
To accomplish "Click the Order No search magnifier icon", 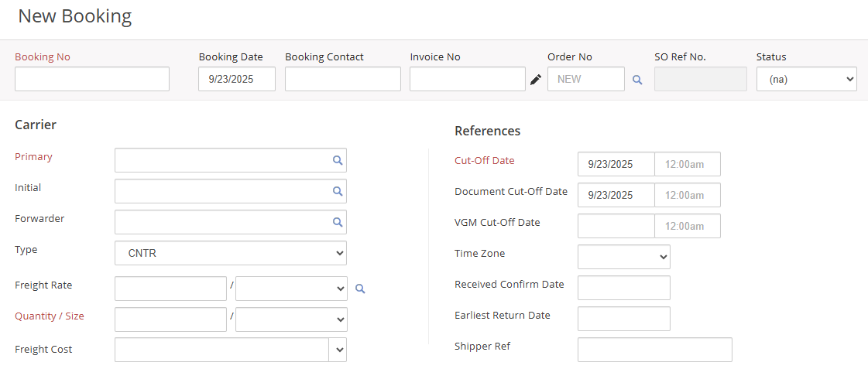I will (637, 79).
